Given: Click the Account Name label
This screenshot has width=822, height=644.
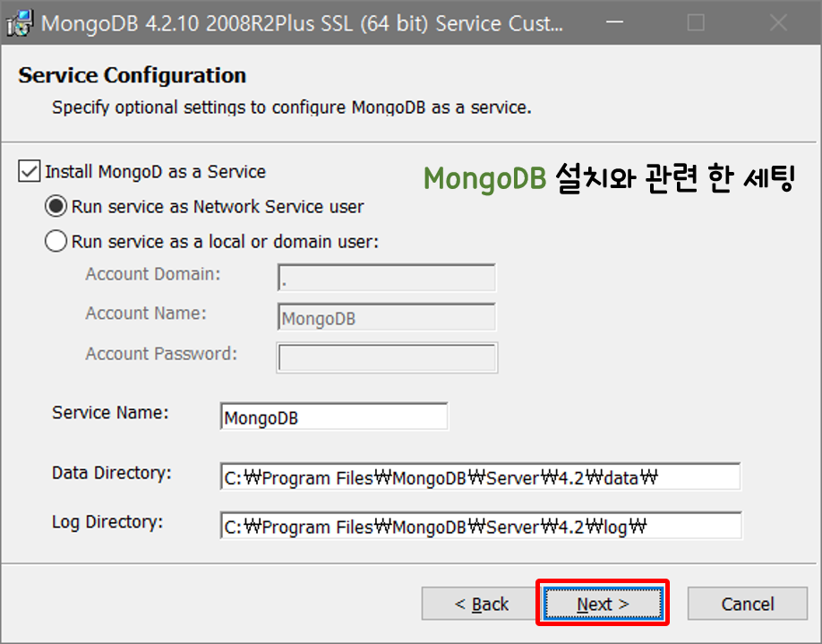Looking at the screenshot, I should pyautogui.click(x=146, y=313).
